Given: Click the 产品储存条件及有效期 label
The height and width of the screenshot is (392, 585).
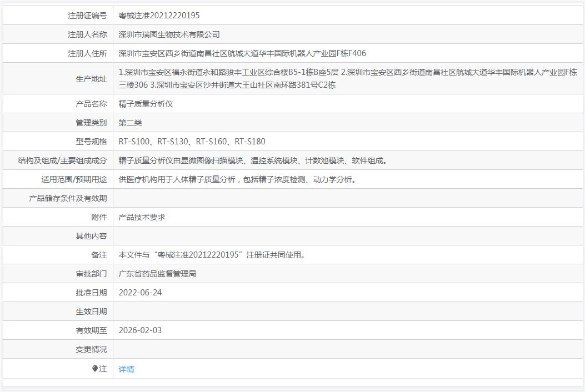Looking at the screenshot, I should (x=68, y=198).
